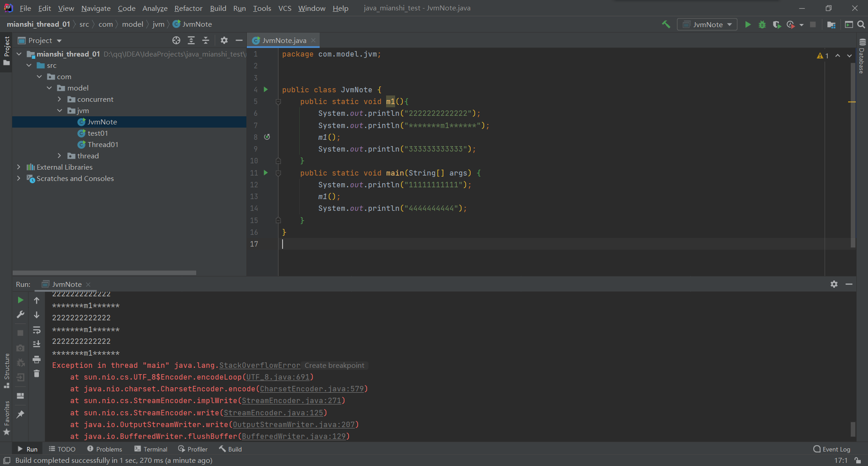Open the Navigate menu
The image size is (868, 466).
96,8
